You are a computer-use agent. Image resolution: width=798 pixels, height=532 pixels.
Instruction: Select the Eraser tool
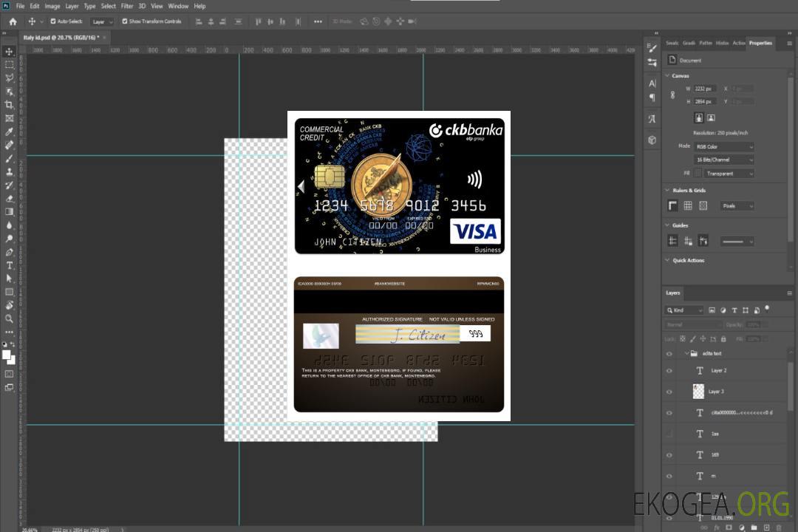(9, 199)
